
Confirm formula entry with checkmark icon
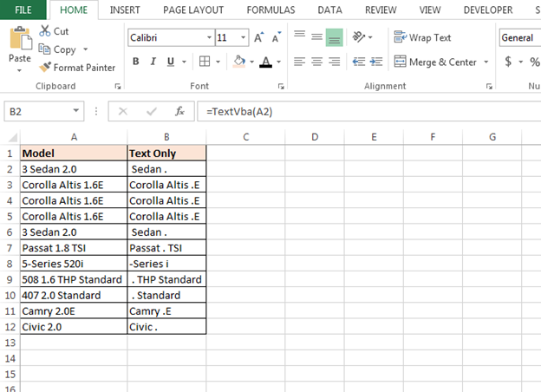pos(152,111)
